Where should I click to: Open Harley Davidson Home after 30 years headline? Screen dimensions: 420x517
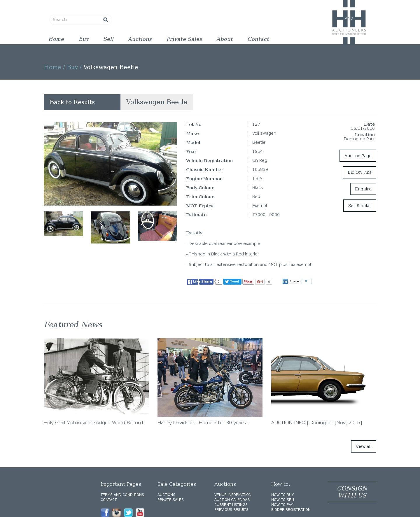[x=204, y=423]
